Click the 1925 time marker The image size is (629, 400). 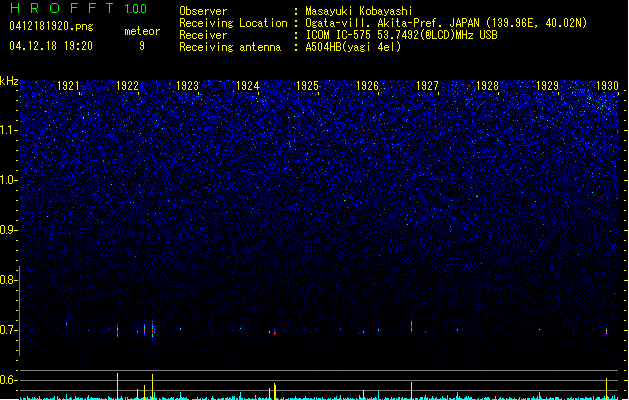(x=307, y=86)
